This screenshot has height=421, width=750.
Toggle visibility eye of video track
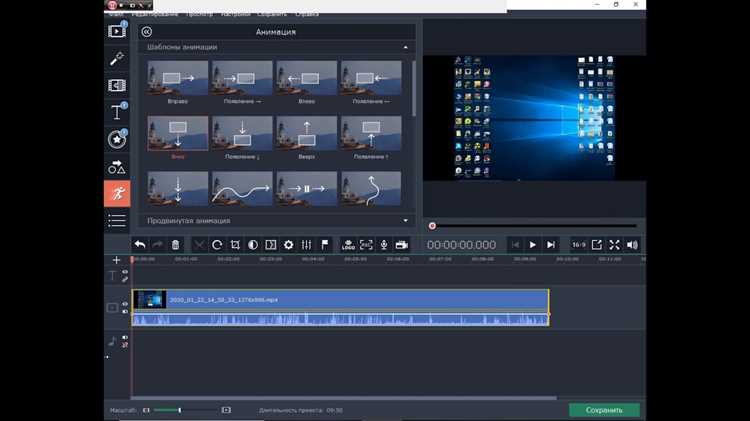[125, 304]
